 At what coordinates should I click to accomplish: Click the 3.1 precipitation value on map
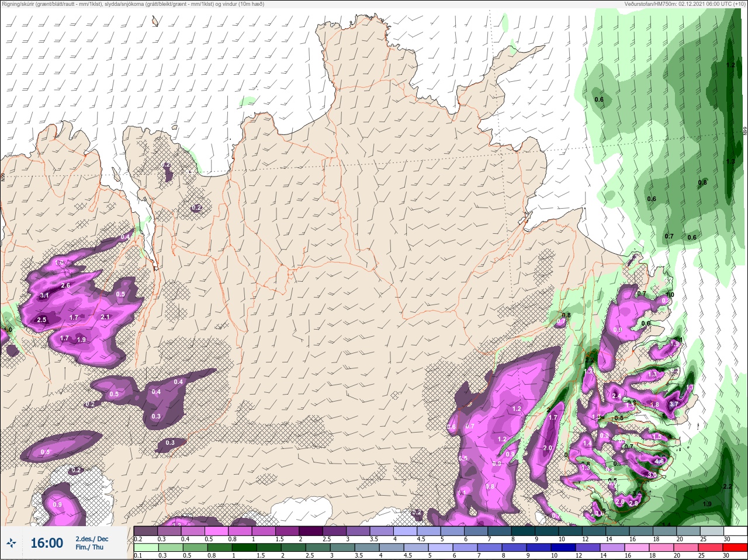click(44, 296)
